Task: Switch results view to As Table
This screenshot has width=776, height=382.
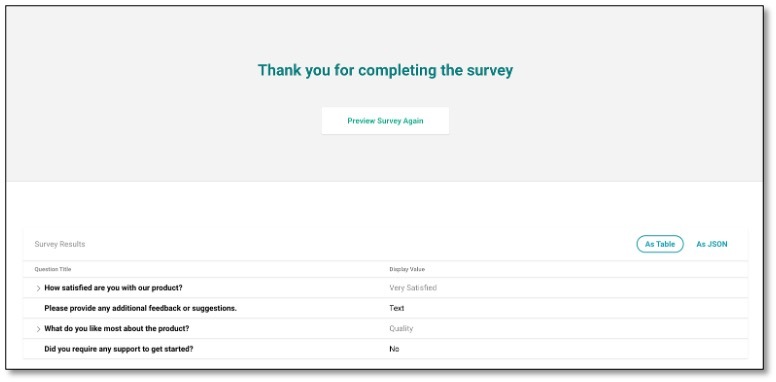Action: (660, 244)
